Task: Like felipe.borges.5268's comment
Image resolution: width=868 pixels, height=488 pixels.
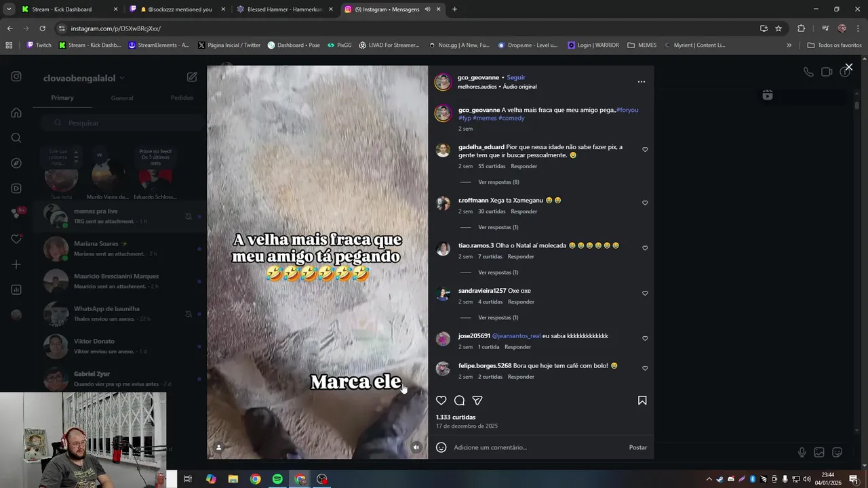Action: click(x=645, y=369)
